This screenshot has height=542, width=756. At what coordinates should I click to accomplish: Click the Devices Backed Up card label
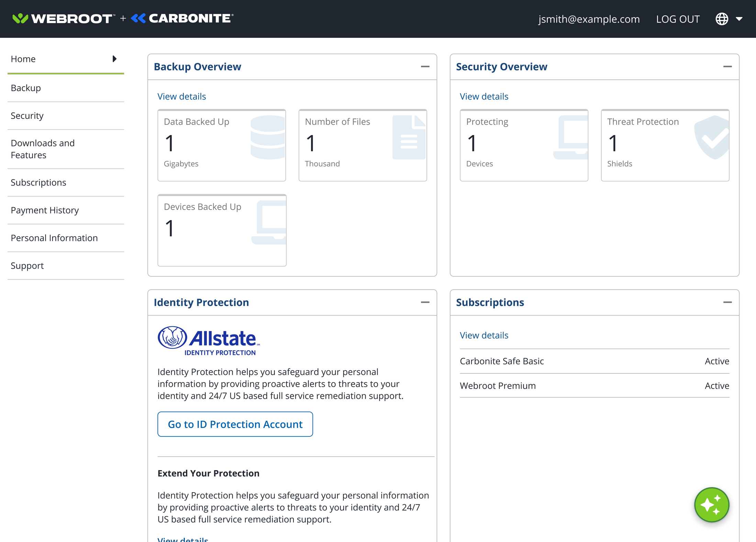tap(202, 207)
